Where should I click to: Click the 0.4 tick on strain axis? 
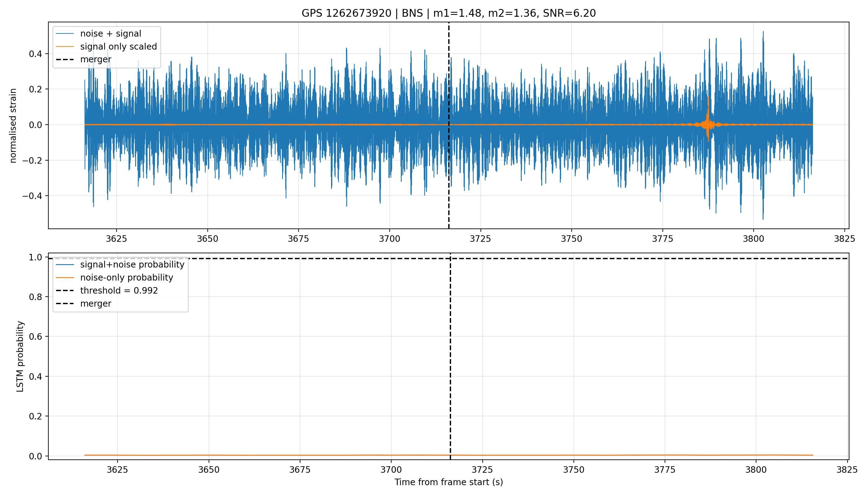36,54
